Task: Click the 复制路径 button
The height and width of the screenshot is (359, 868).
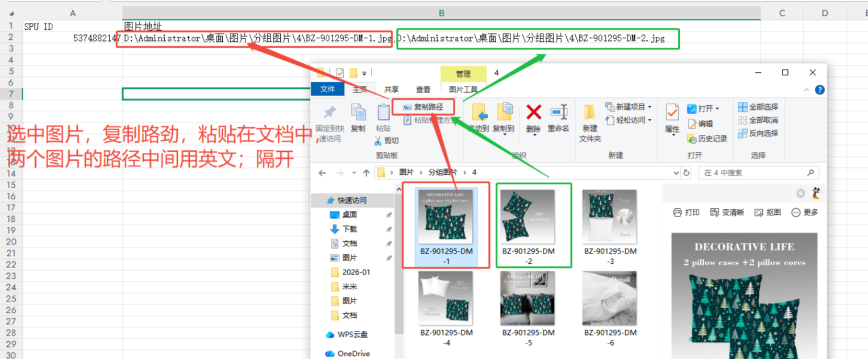Action: point(424,107)
